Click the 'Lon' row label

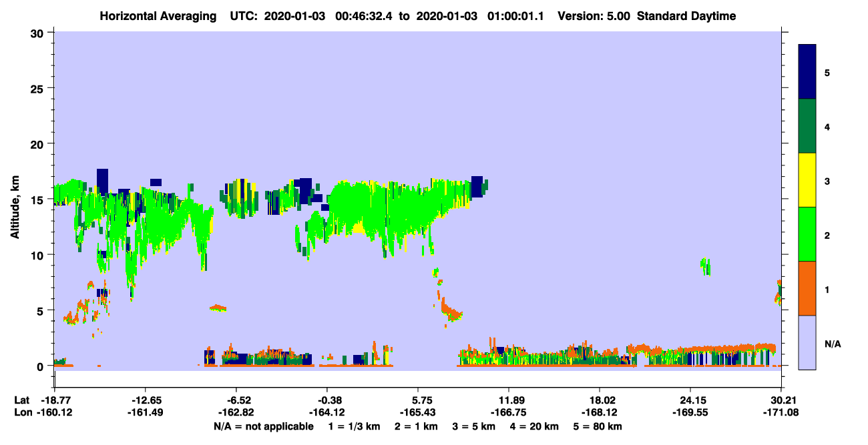pyautogui.click(x=23, y=412)
